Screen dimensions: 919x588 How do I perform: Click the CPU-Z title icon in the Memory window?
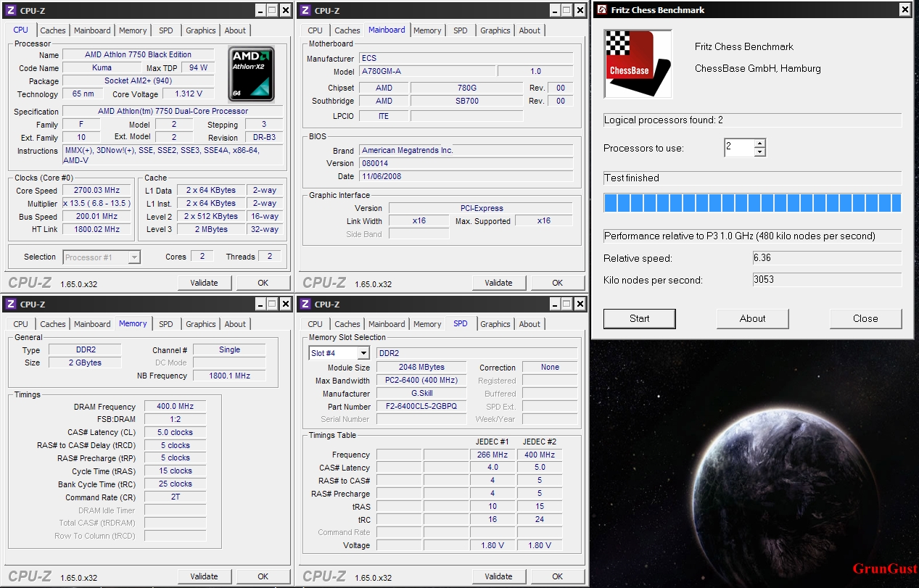click(11, 305)
